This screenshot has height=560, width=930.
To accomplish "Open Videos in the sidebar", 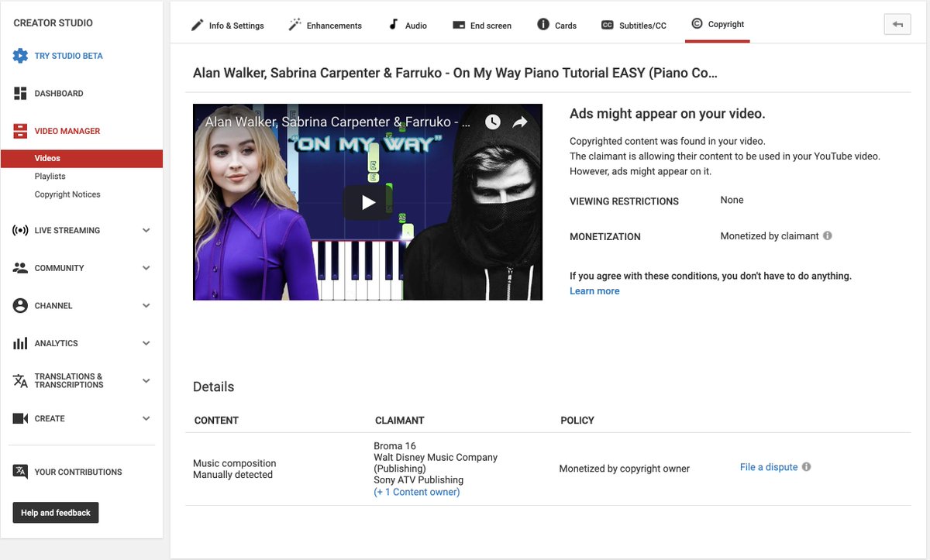I will click(x=81, y=158).
